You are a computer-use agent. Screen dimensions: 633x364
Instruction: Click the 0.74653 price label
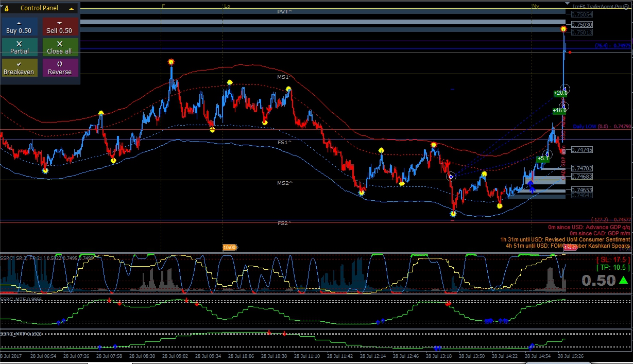pos(582,190)
